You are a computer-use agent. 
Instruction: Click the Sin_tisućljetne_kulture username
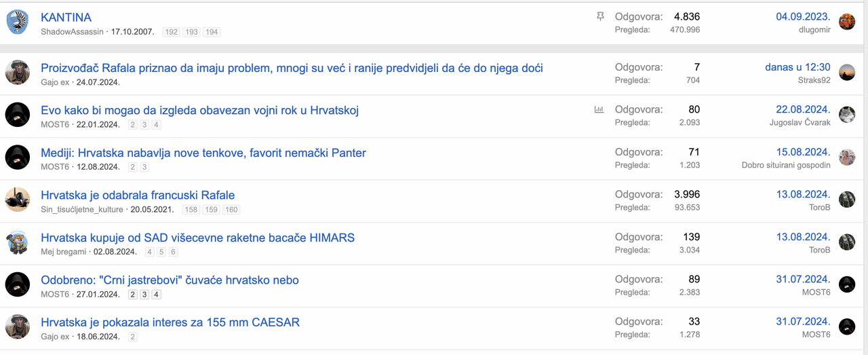82,210
